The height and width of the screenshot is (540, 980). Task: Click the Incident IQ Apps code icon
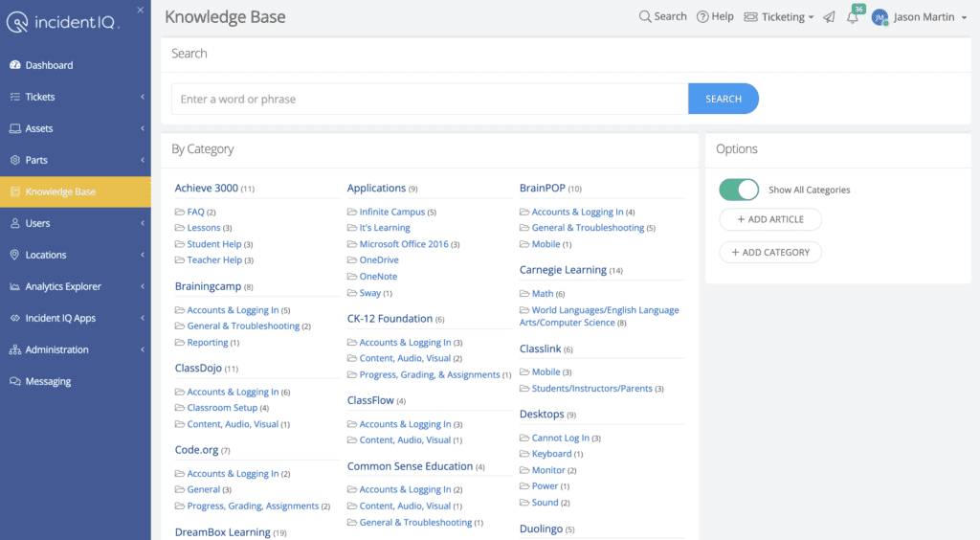[x=15, y=318]
